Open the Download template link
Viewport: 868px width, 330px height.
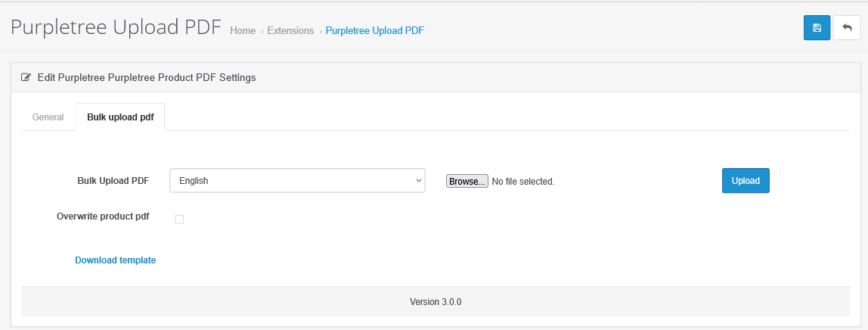[x=115, y=260]
